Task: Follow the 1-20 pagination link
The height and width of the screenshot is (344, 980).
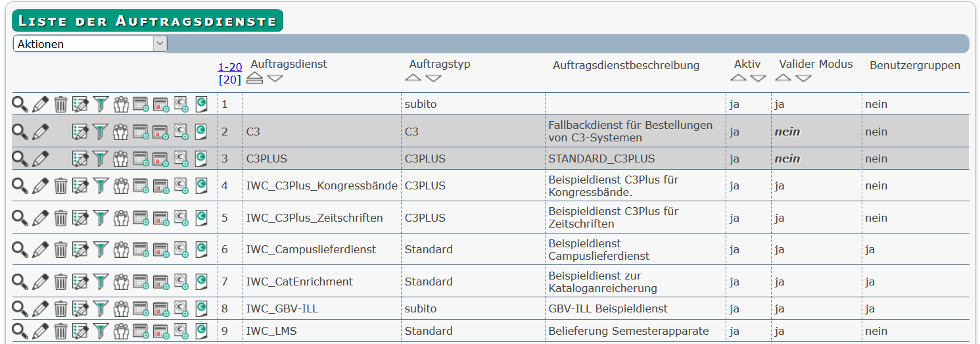Action: click(x=230, y=67)
